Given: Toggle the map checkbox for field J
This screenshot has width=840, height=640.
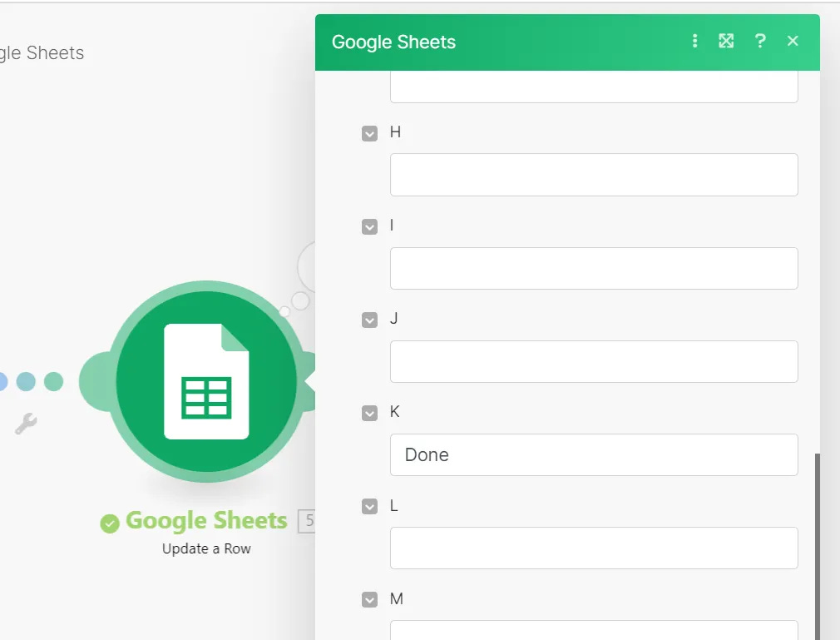Looking at the screenshot, I should tap(369, 320).
